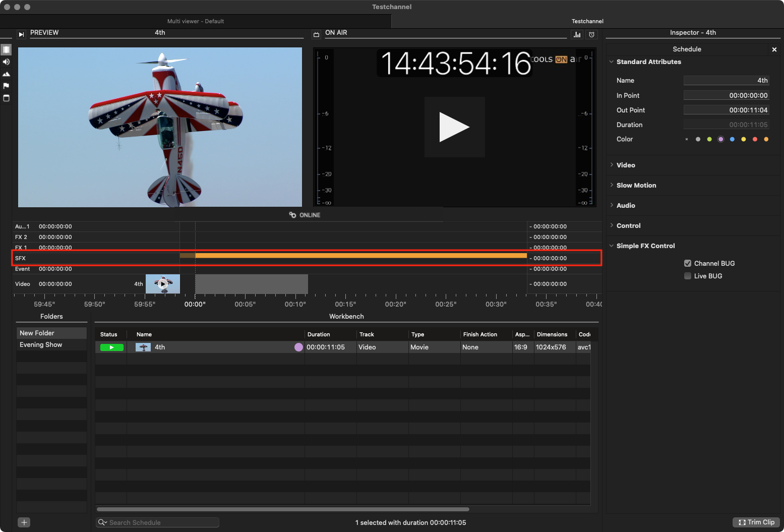784x532 pixels.
Task: Expand the Slow Motion section
Action: click(612, 185)
